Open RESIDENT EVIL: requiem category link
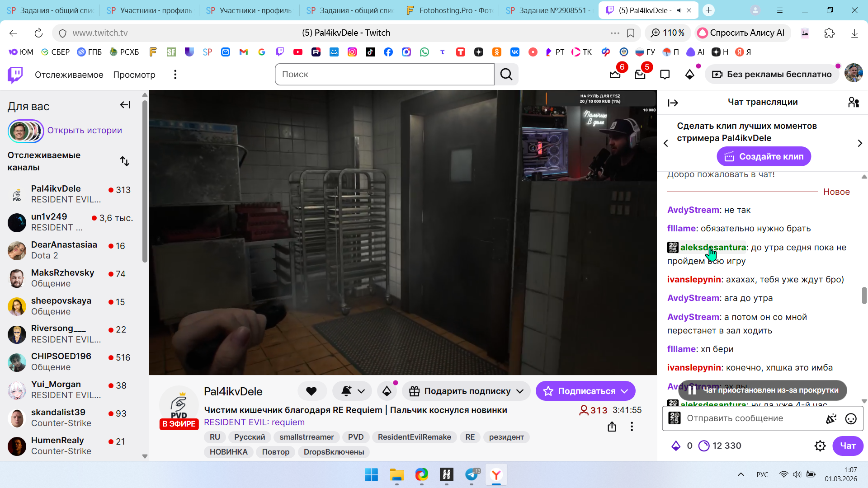 pyautogui.click(x=254, y=422)
